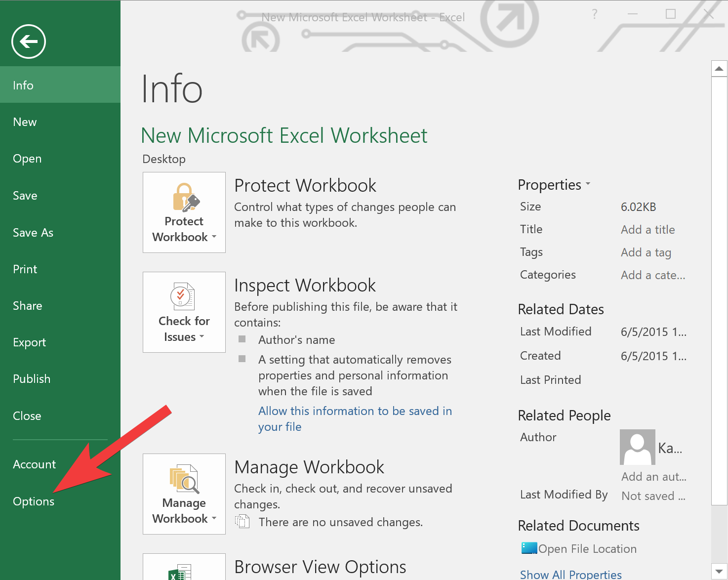Image resolution: width=728 pixels, height=580 pixels.
Task: Click the Open File Location folder icon
Action: pyautogui.click(x=529, y=548)
